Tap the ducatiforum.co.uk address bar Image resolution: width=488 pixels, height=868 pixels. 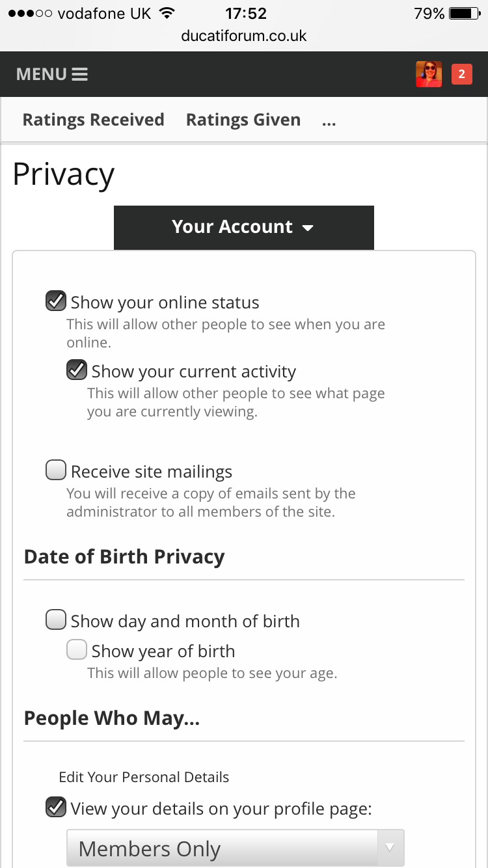click(x=244, y=36)
